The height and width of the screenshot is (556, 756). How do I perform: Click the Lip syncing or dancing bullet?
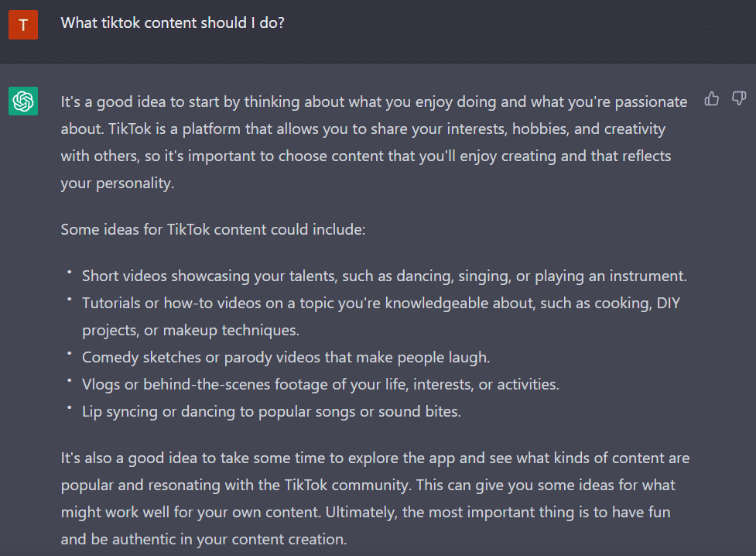coord(271,411)
